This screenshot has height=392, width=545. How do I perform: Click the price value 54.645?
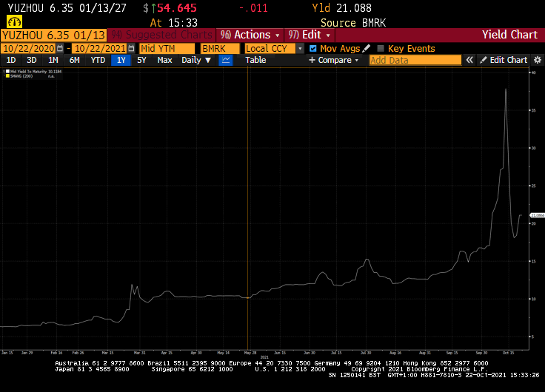click(176, 8)
